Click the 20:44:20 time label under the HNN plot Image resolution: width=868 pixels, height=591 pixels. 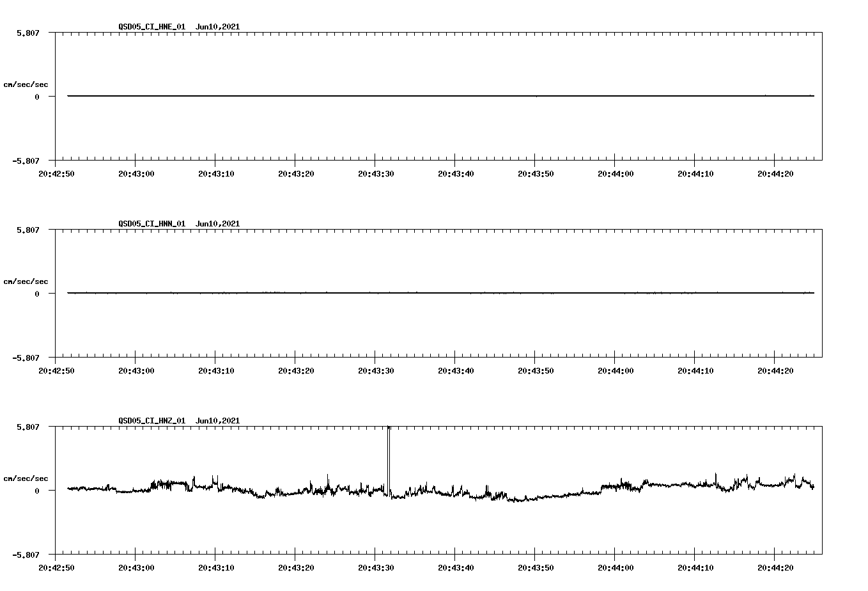775,370
